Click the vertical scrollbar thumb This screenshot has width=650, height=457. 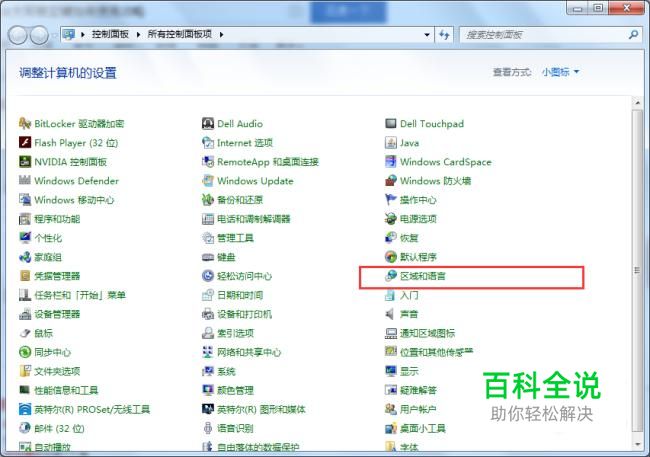pos(637,270)
